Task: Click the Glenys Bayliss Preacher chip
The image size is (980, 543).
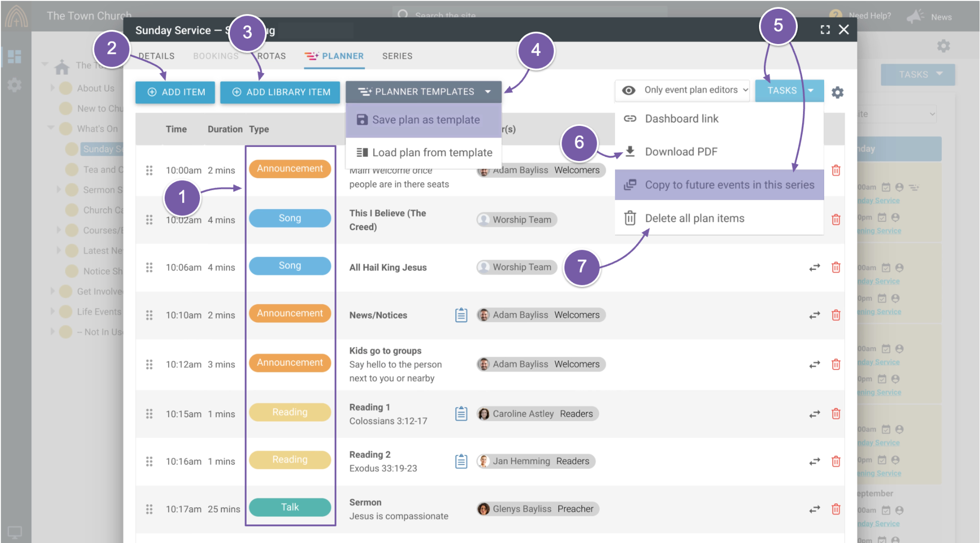Action: click(538, 509)
